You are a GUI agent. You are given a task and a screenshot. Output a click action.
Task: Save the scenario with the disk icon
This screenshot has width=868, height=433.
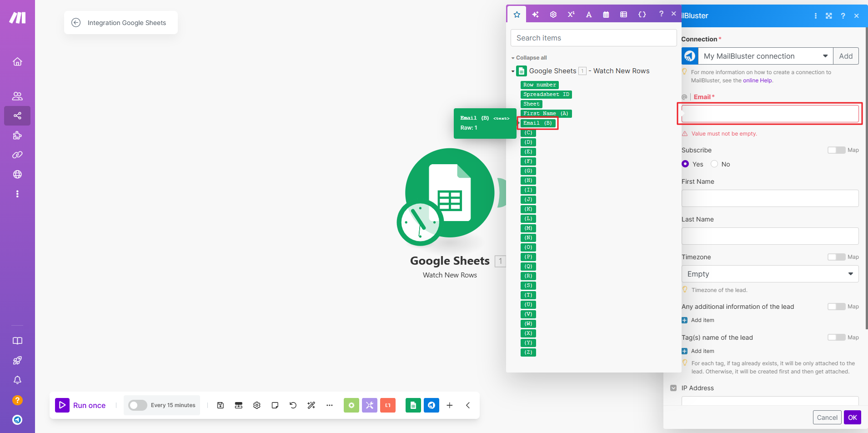[x=221, y=405]
